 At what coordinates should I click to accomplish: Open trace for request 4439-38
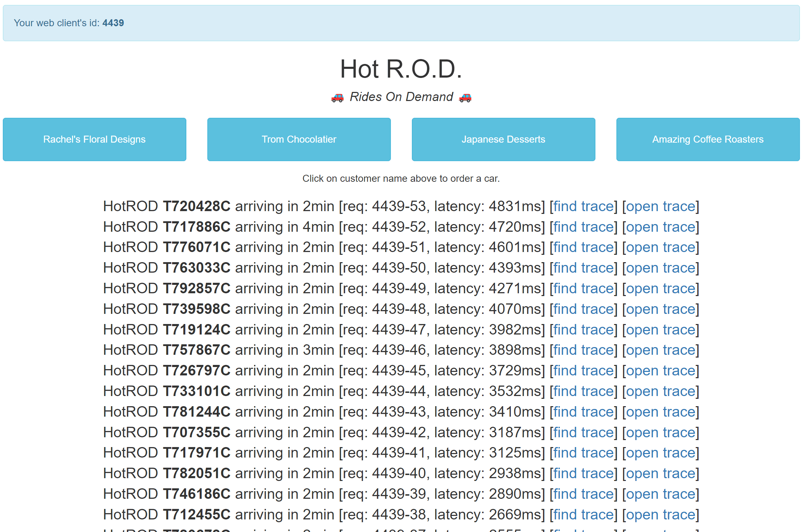(660, 515)
